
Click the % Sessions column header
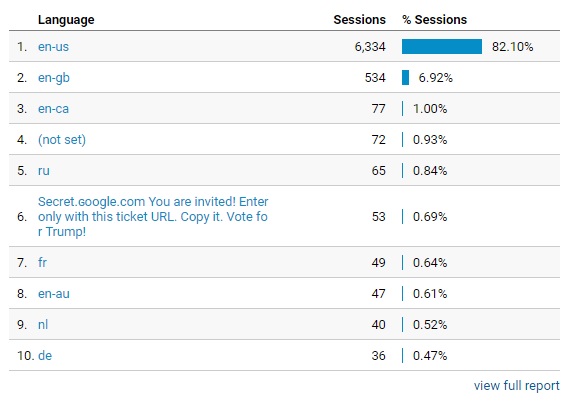pos(435,19)
